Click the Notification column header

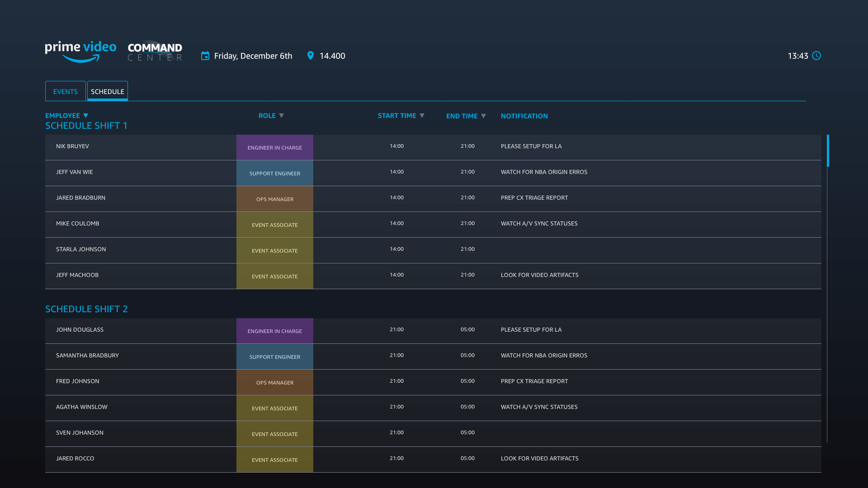pos(524,116)
